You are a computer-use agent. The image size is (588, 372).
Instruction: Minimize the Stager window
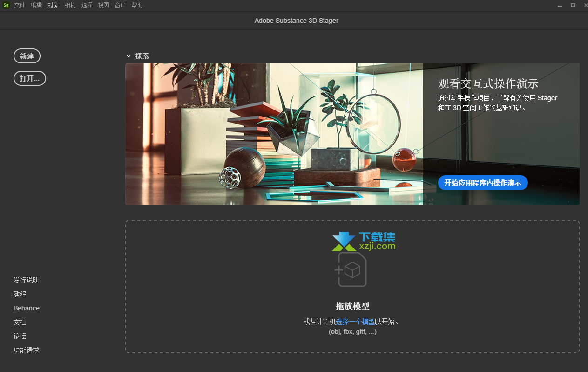tap(560, 6)
